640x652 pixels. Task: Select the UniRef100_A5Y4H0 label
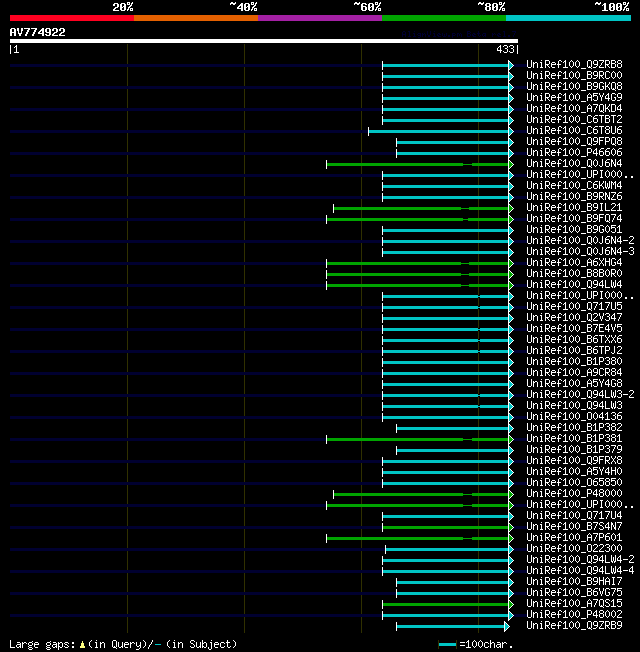coord(574,472)
